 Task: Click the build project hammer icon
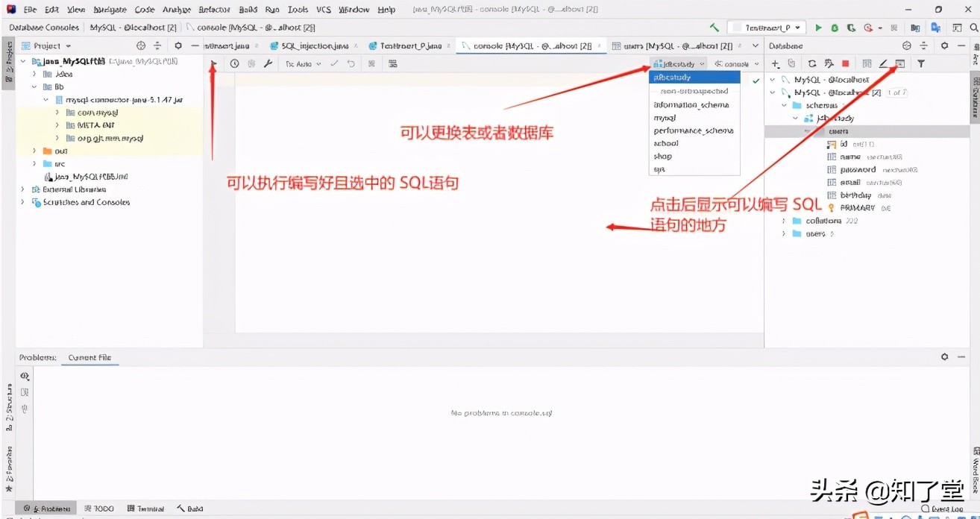point(714,28)
